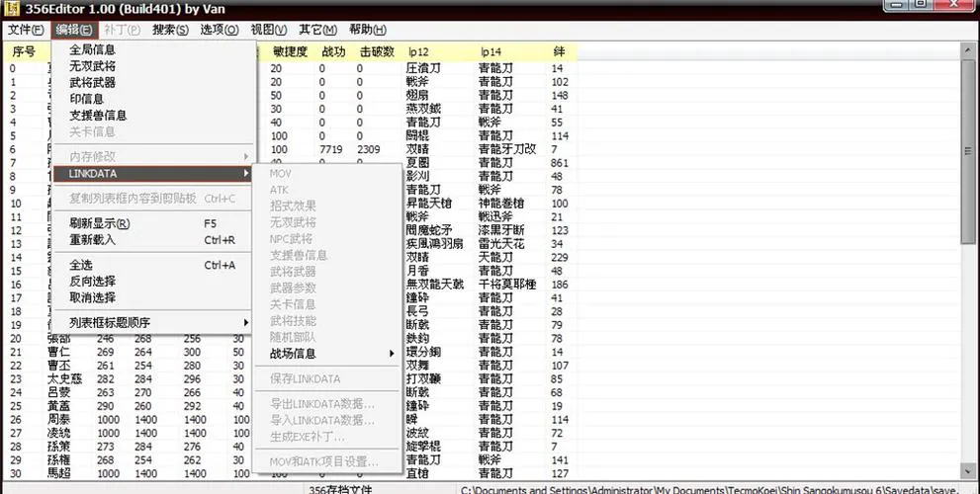Click the 疾風鴻羽扇 weapon cell

tap(435, 244)
